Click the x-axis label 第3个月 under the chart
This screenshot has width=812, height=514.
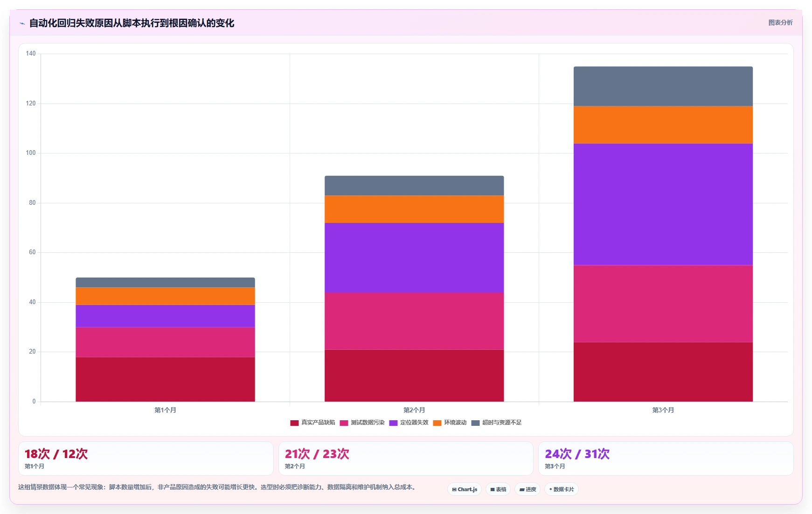(x=663, y=410)
